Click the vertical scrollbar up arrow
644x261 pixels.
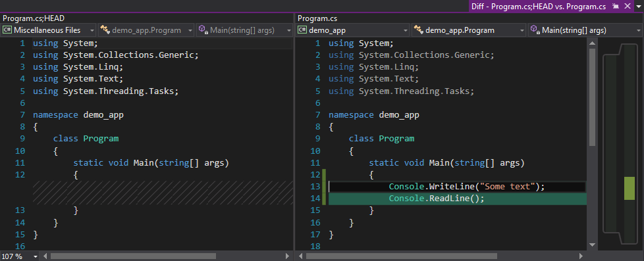tap(592, 43)
